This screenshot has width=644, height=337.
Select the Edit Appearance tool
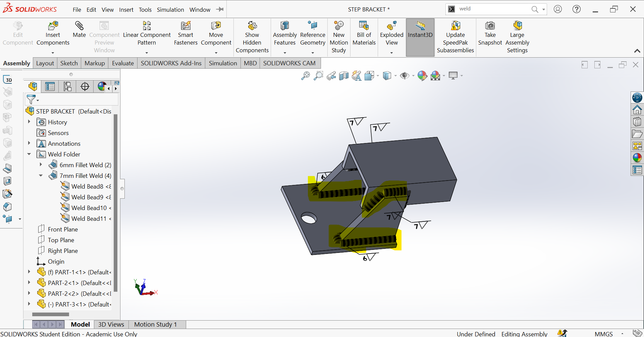(422, 75)
